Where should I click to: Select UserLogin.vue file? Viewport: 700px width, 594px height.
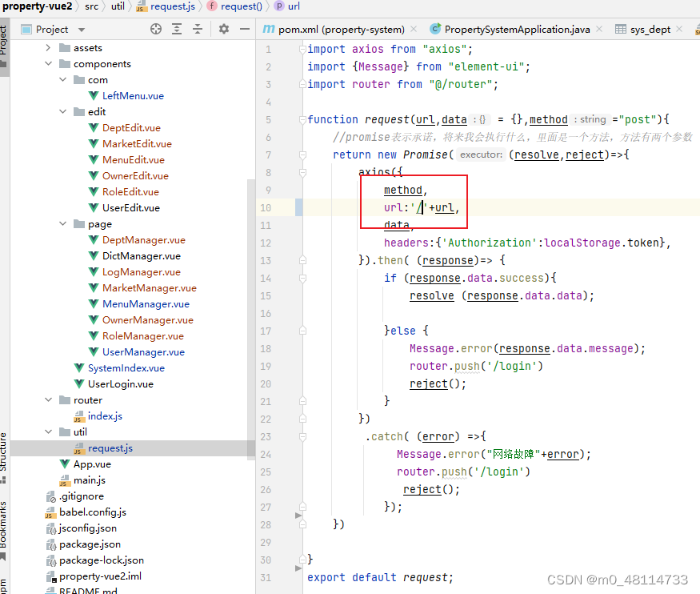(121, 384)
